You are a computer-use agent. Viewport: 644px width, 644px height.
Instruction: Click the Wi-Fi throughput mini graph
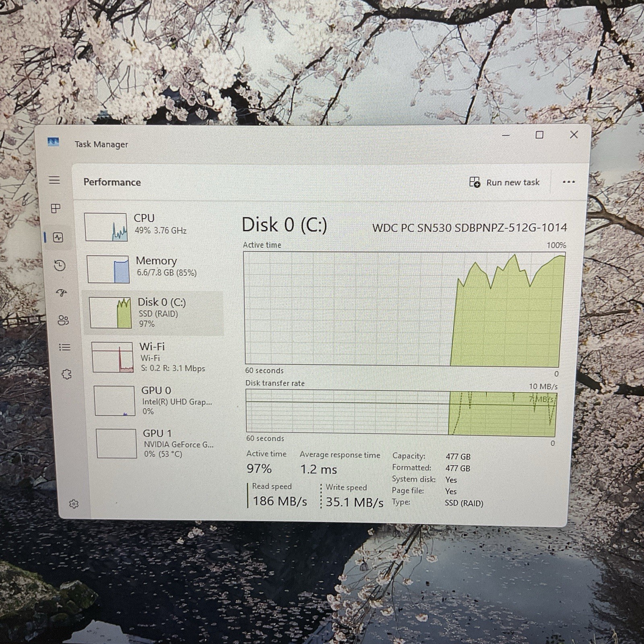coord(112,357)
